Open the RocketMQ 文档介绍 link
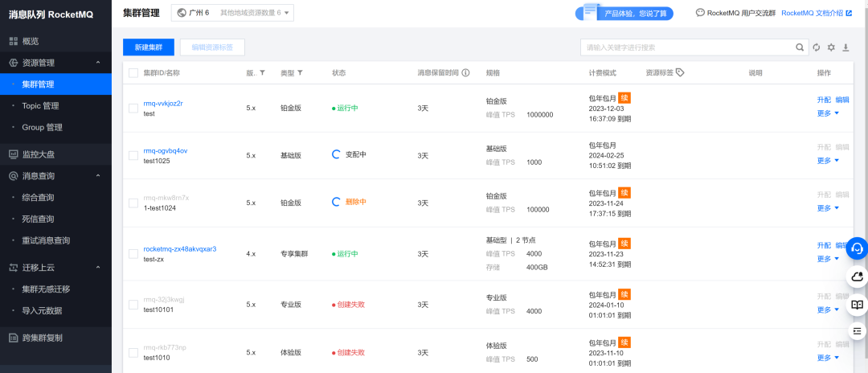Viewport: 868px width, 373px height. [x=812, y=13]
